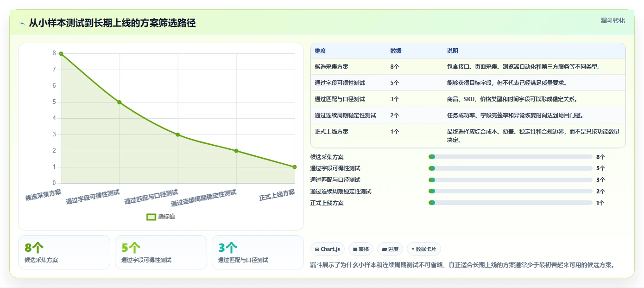644x288 pixels.
Task: Toggle the 指标值 legend swatch
Action: click(x=151, y=217)
